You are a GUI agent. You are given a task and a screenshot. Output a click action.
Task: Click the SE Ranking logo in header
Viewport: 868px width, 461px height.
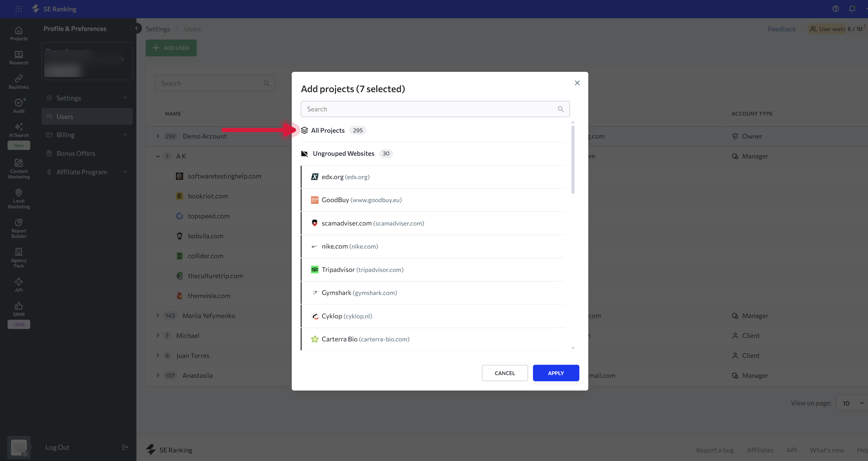[54, 9]
